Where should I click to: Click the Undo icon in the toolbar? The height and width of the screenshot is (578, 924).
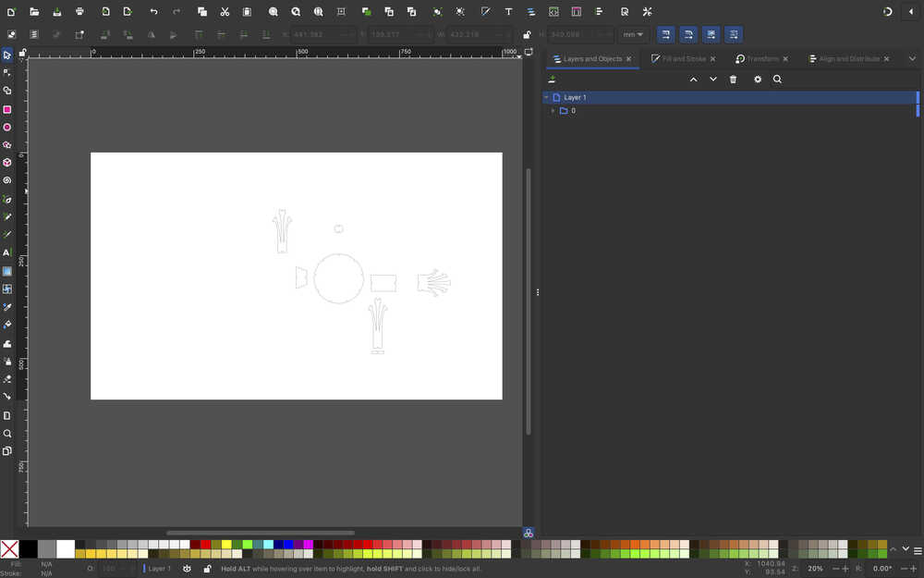153,12
